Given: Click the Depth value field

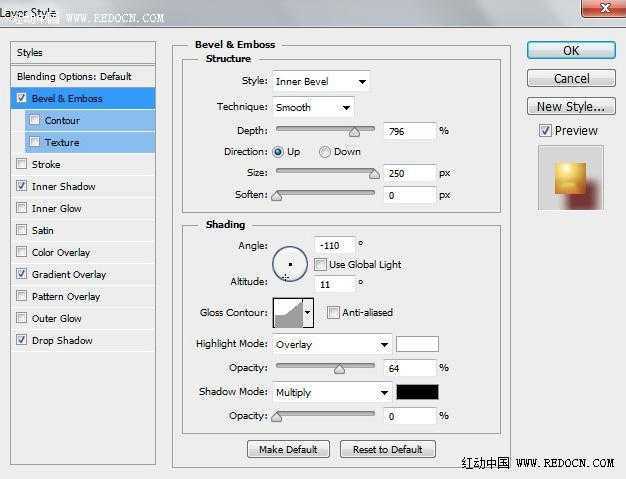Looking at the screenshot, I should pos(410,131).
